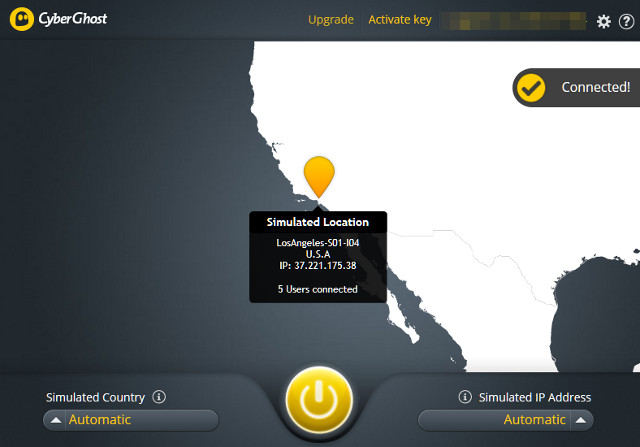Show info for Simulated Country
Screen dimensions: 640x447
[159, 396]
